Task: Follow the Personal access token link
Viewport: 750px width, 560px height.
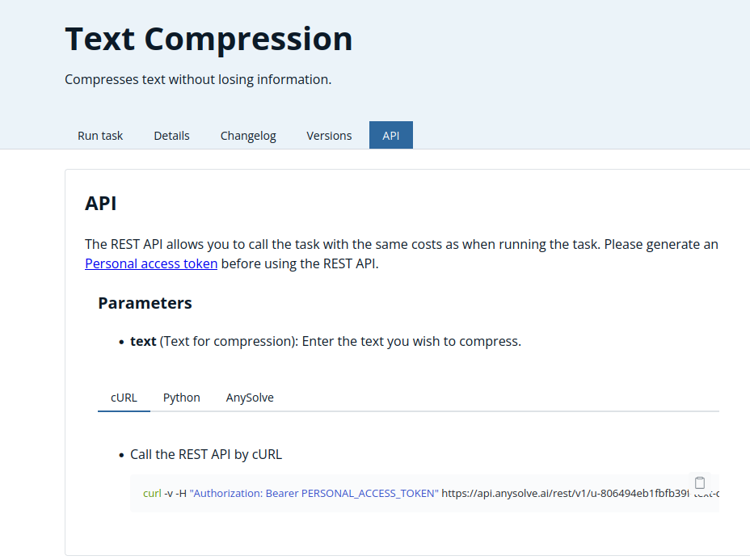Action: 151,263
